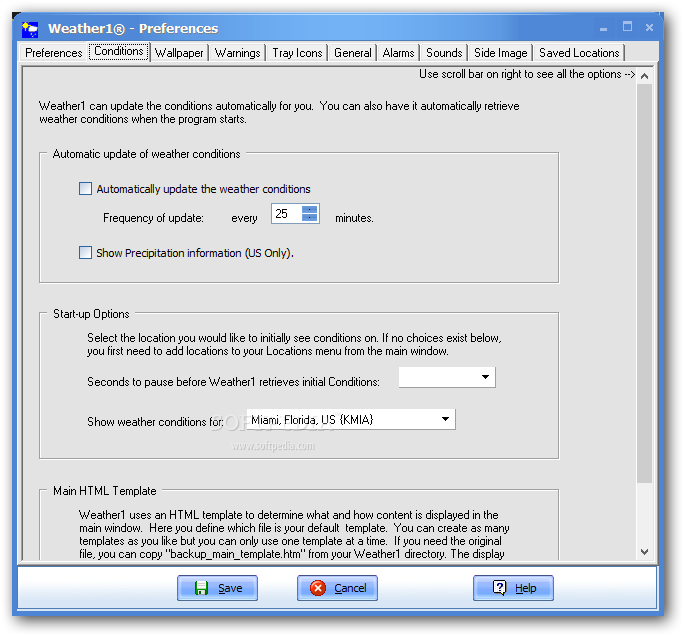Screen dimensions: 684x636
Task: Close the Preferences window
Action: coord(649,27)
